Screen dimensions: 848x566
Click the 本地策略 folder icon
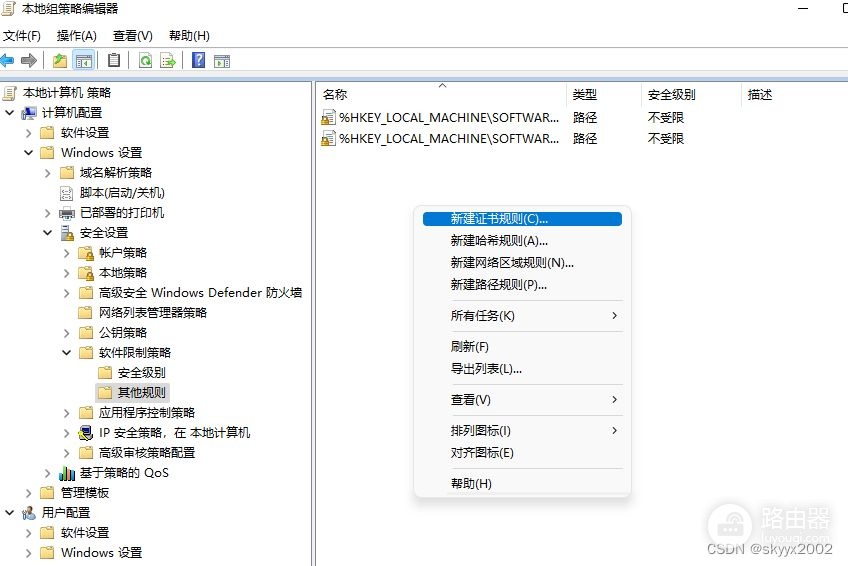click(x=86, y=273)
